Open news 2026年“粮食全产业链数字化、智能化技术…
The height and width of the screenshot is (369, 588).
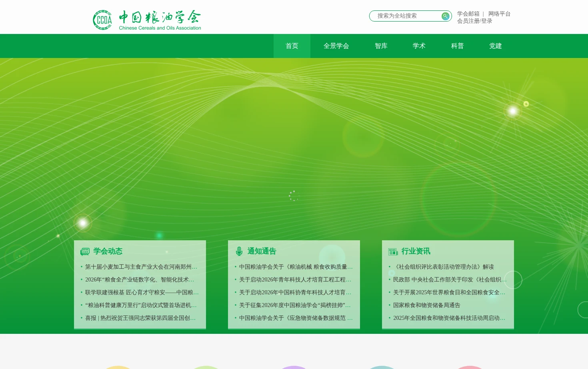pyautogui.click(x=140, y=279)
